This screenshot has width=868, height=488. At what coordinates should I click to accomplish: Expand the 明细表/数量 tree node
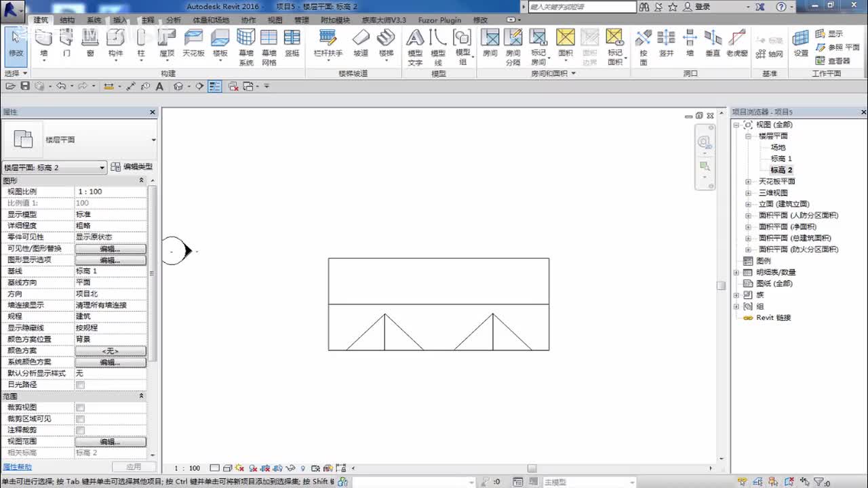[736, 272]
